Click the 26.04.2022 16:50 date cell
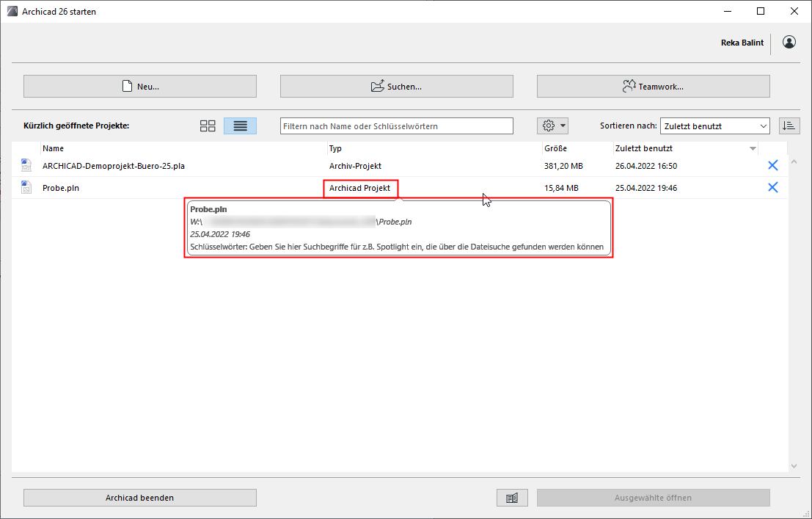Viewport: 812px width, 519px height. 645,166
